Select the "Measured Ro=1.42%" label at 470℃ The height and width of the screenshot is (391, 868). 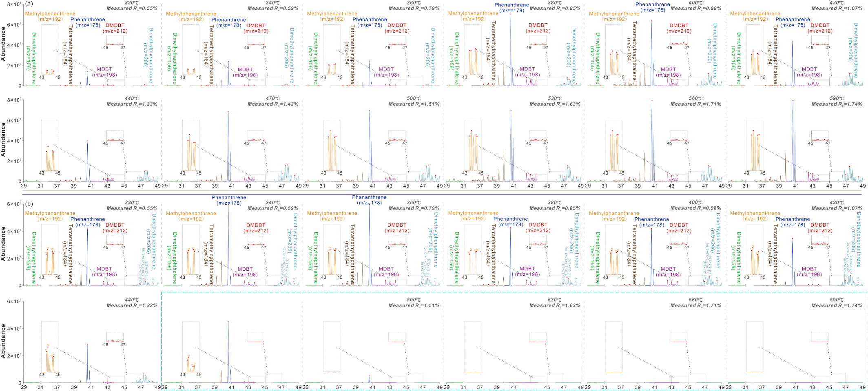pos(273,104)
